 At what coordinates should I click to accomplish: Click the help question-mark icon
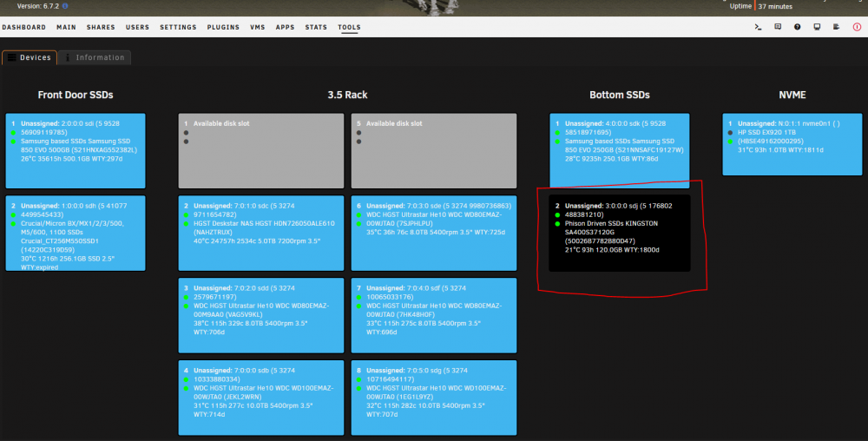797,27
